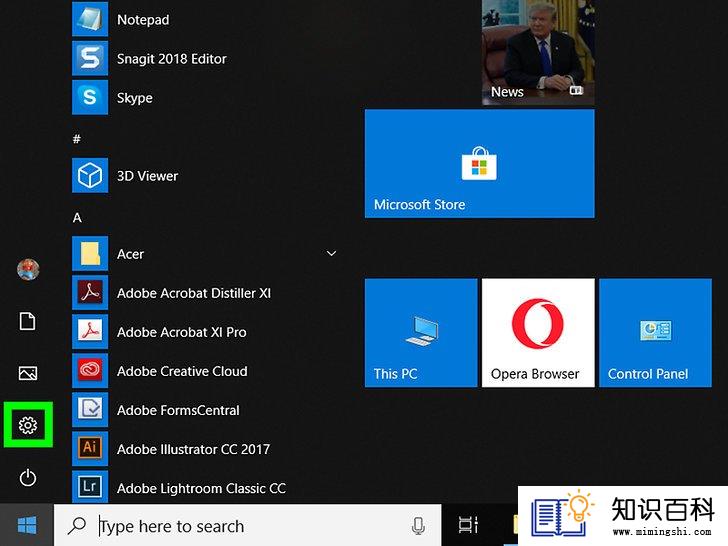
Task: Open the Control Panel tile
Action: point(656,332)
